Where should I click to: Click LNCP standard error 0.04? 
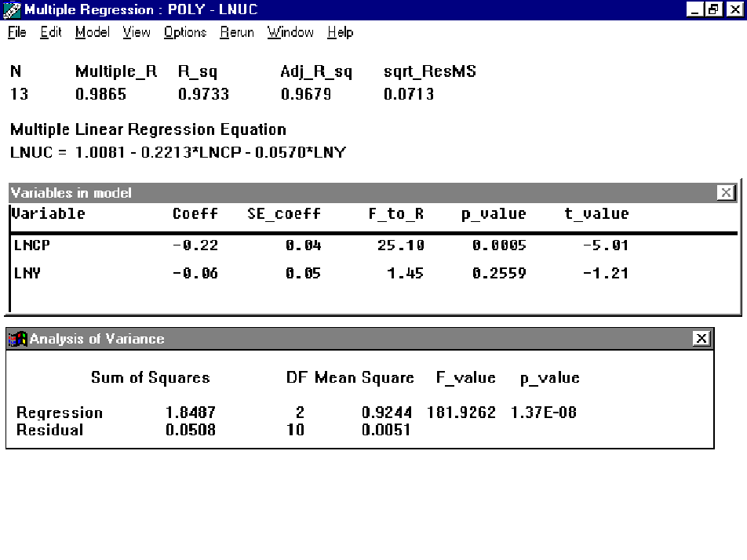(304, 245)
